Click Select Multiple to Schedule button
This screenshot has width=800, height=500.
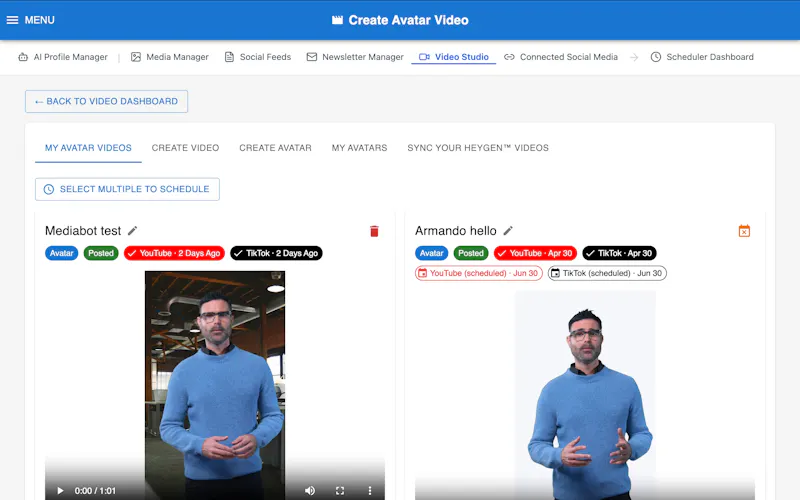(128, 189)
